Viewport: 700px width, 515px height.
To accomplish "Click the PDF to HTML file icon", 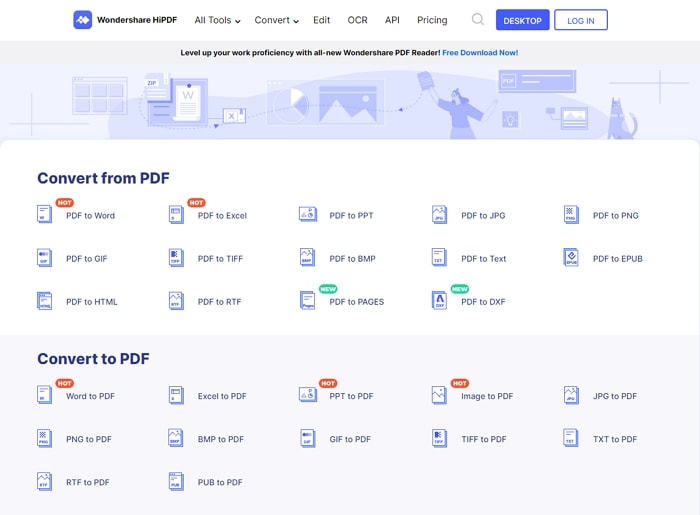I will pyautogui.click(x=44, y=301).
